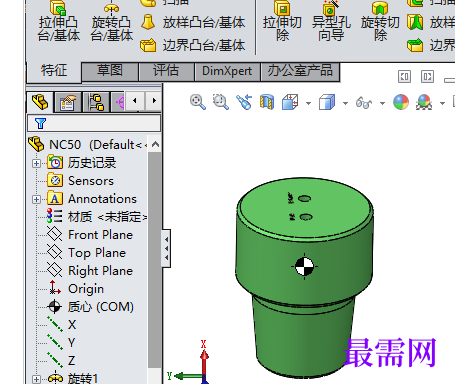This screenshot has width=455, height=384.
Task: Open the Hole Wizard tool (异型孔向导)
Action: point(331,21)
